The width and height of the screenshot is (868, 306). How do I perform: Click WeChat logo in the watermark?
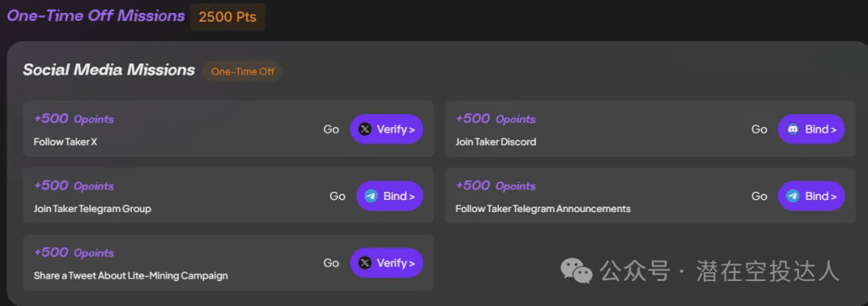click(575, 271)
